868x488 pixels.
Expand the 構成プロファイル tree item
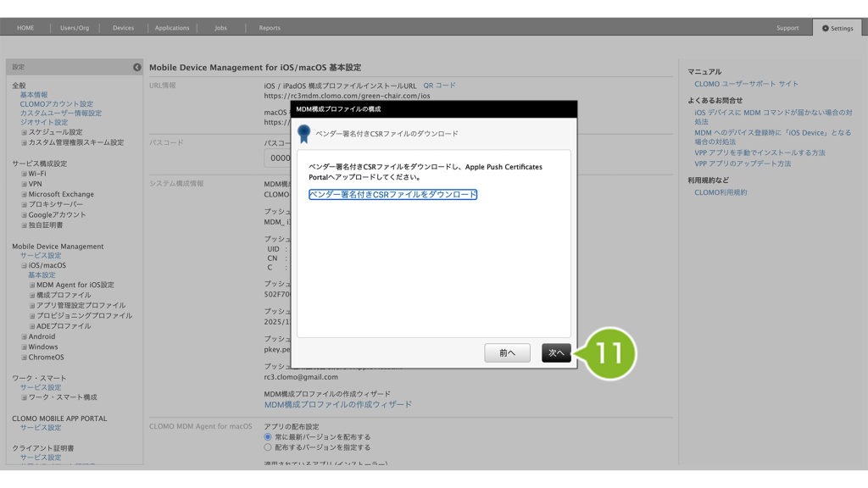coord(32,296)
